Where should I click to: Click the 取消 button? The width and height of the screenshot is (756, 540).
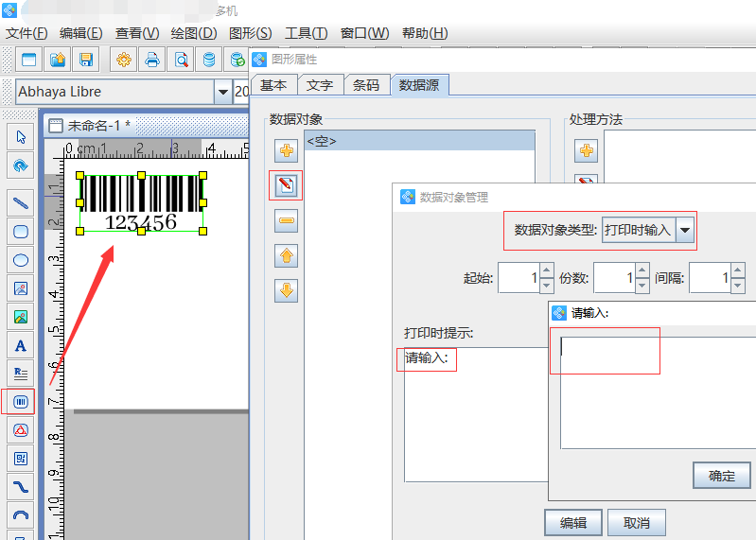tap(637, 523)
